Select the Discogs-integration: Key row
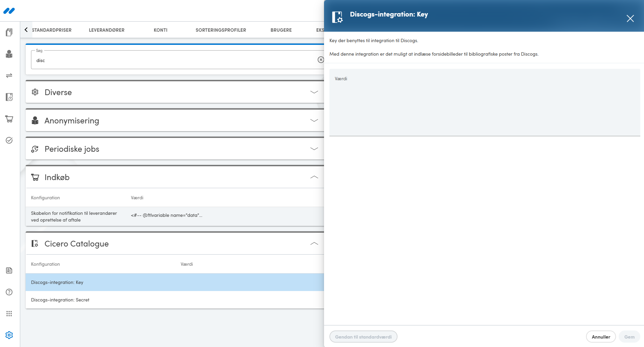 (175, 282)
